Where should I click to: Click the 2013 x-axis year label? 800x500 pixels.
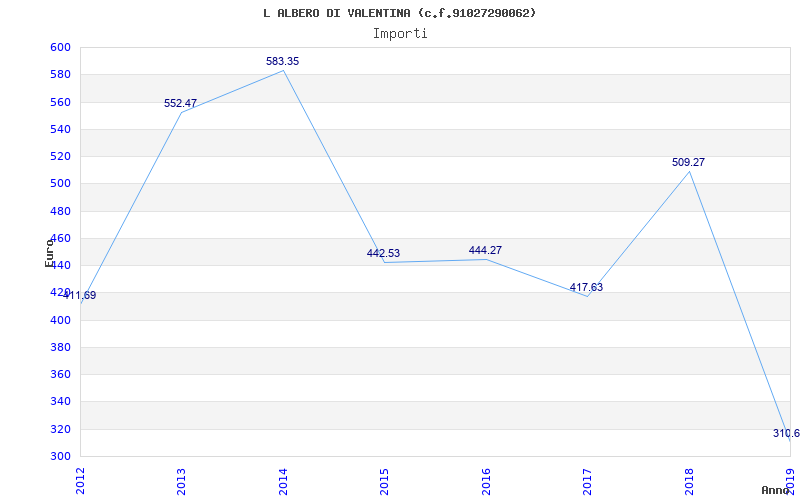click(x=181, y=481)
